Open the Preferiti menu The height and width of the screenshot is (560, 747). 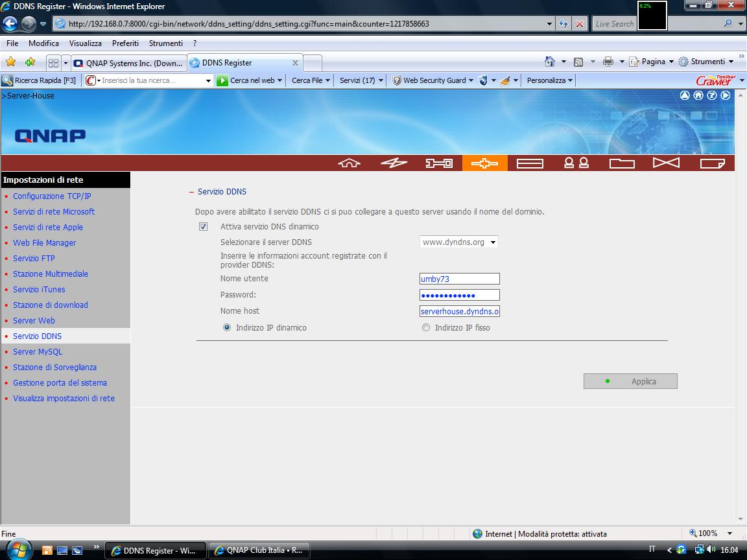pyautogui.click(x=125, y=43)
